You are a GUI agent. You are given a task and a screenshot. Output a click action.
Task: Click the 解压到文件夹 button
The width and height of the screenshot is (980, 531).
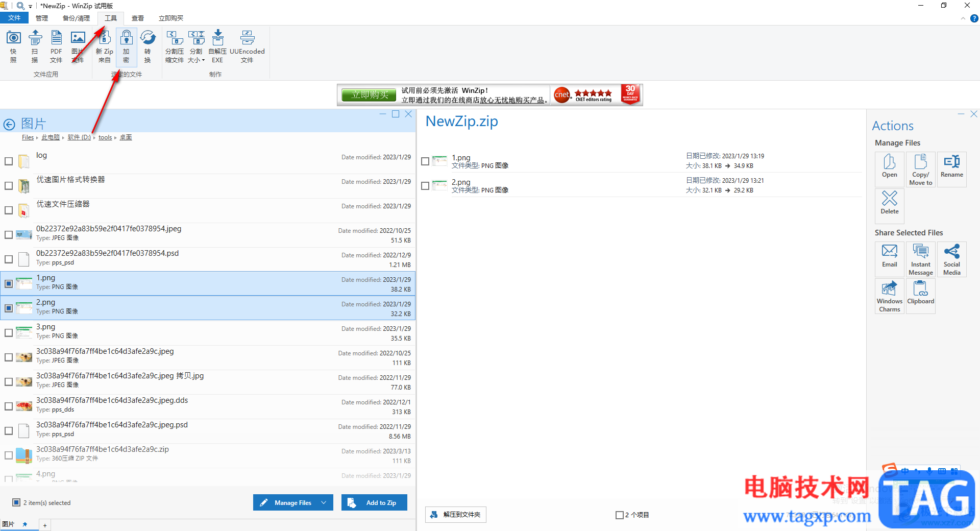[456, 515]
